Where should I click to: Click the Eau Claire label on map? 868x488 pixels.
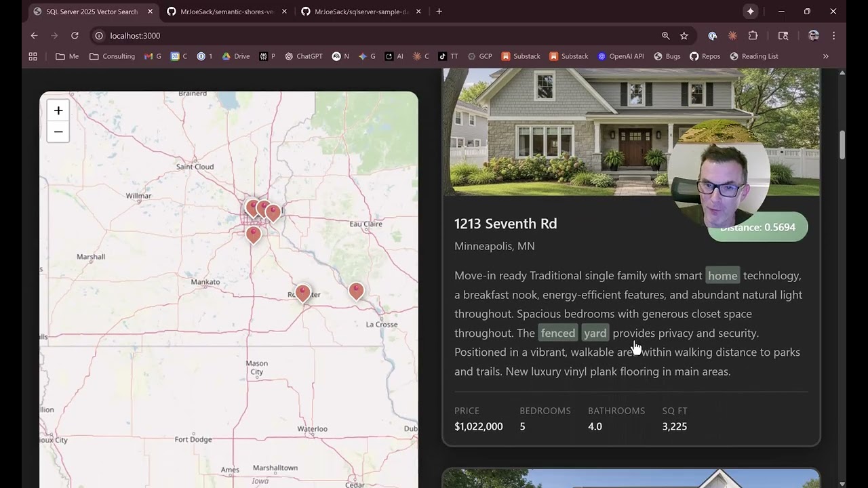(366, 224)
